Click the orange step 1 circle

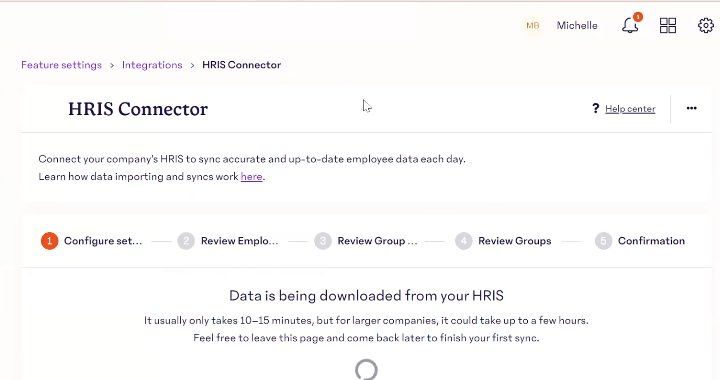tap(50, 241)
